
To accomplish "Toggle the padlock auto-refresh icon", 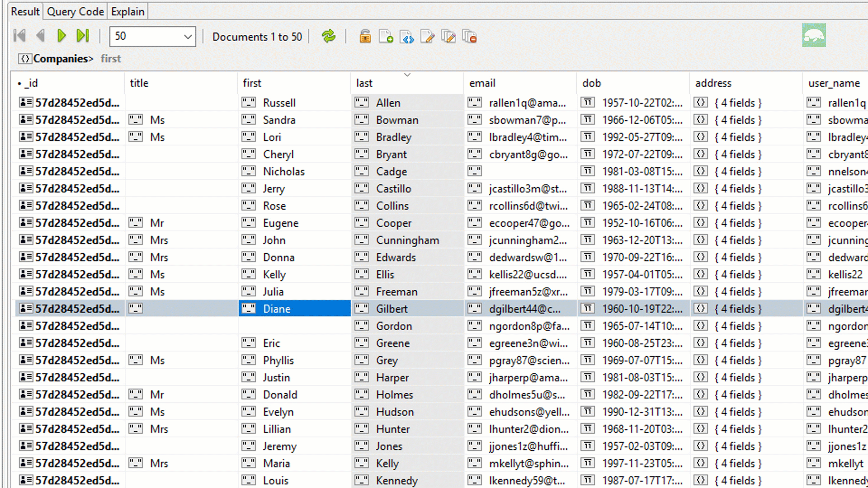I will click(x=365, y=37).
